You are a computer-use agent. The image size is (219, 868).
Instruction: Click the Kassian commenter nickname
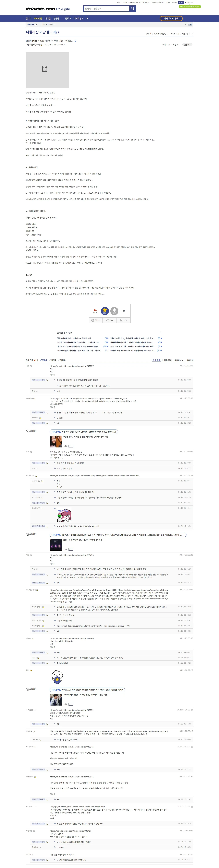29,398
